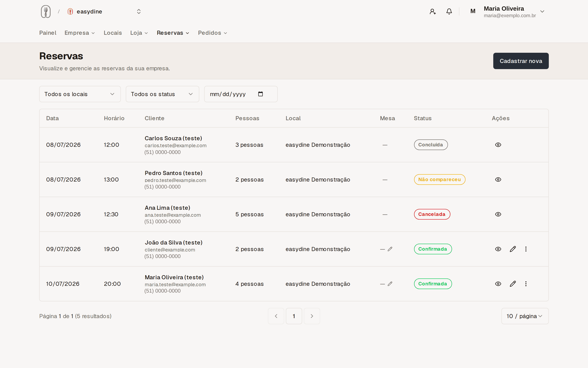This screenshot has height=368, width=588.
Task: Click the easydine fork logo icon
Action: click(46, 11)
